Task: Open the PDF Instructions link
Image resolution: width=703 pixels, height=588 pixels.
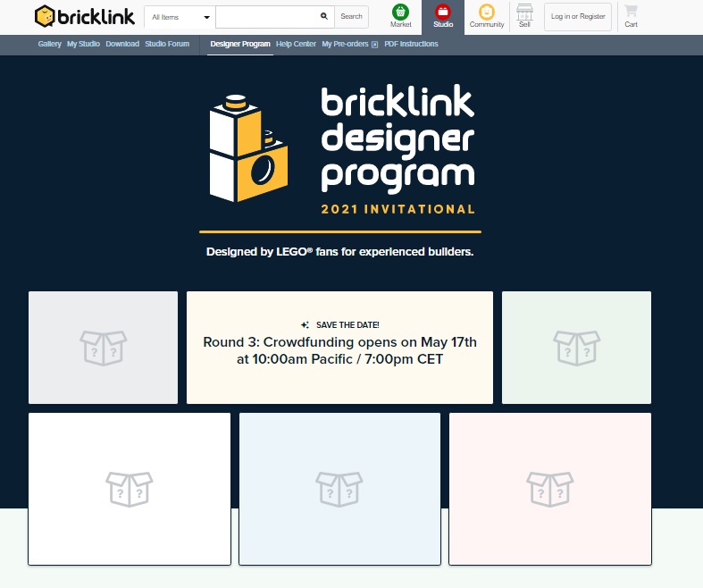Action: pyautogui.click(x=411, y=44)
